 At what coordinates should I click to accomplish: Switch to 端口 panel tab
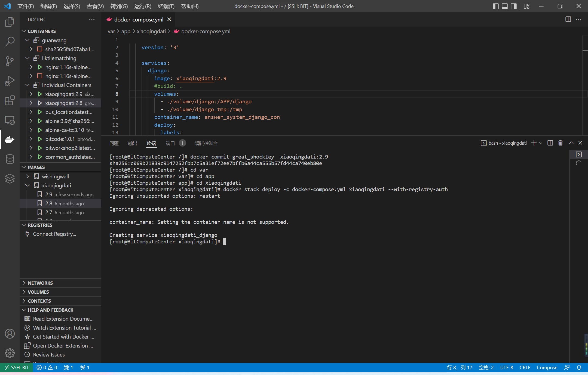pos(170,143)
